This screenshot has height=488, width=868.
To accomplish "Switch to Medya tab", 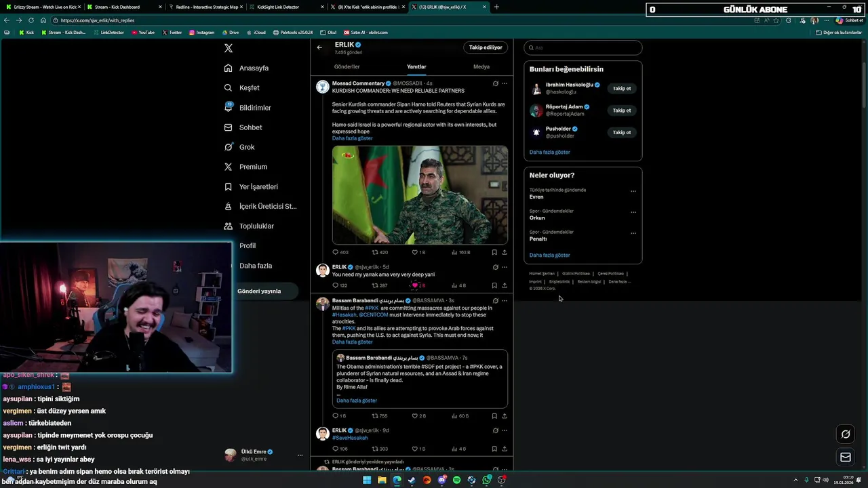I will click(481, 66).
